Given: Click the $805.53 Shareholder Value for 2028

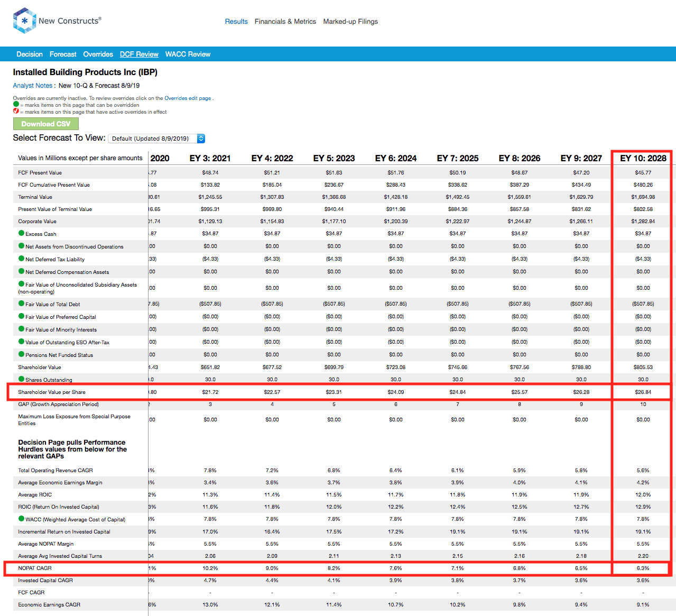Looking at the screenshot, I should coord(643,367).
